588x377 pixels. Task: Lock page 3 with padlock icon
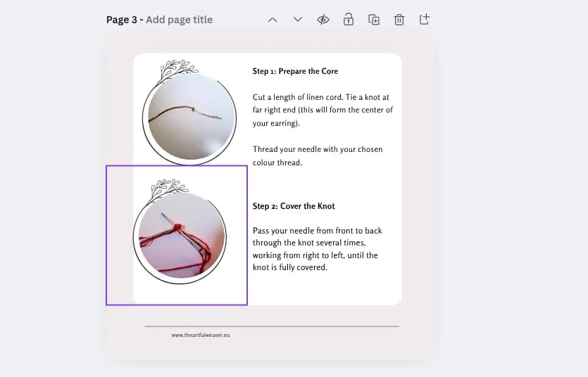(349, 20)
